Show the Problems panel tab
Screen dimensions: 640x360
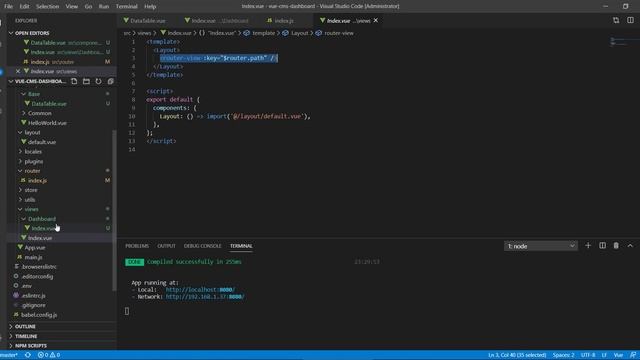point(137,246)
